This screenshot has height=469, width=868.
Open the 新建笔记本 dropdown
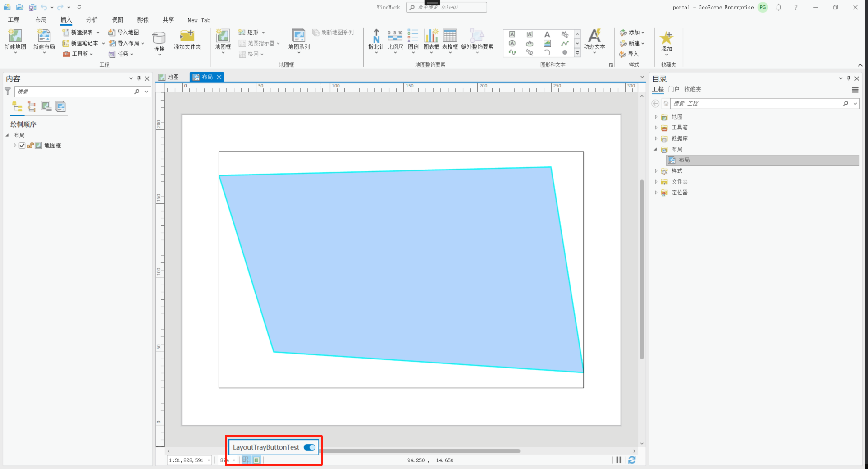[103, 43]
